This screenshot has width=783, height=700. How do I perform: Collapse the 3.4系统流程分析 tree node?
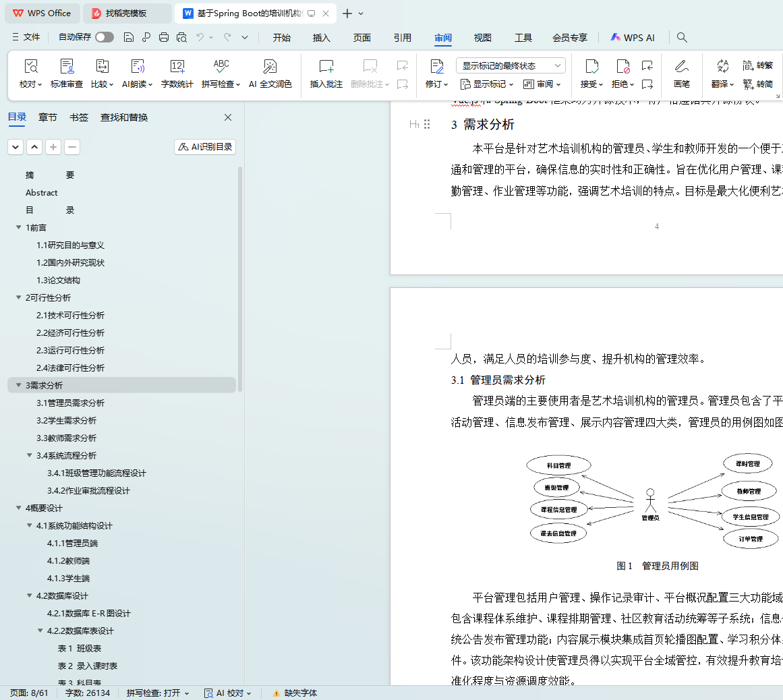coord(30,455)
